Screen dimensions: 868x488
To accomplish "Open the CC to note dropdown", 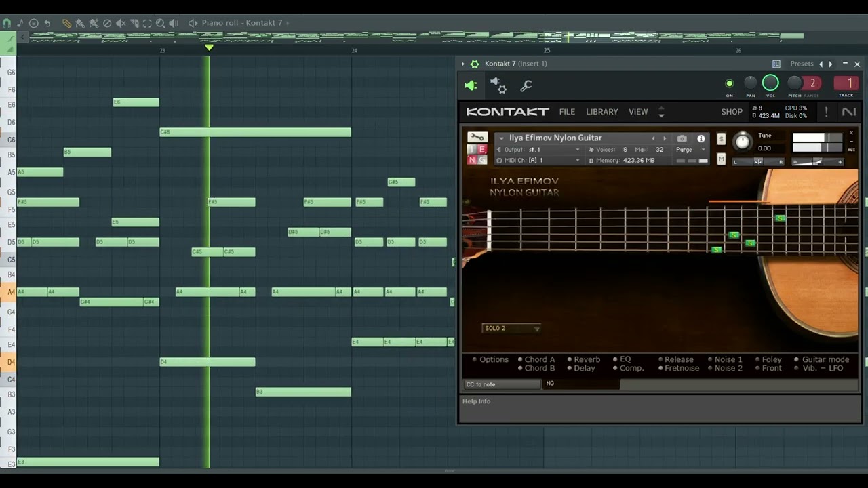I will [502, 384].
